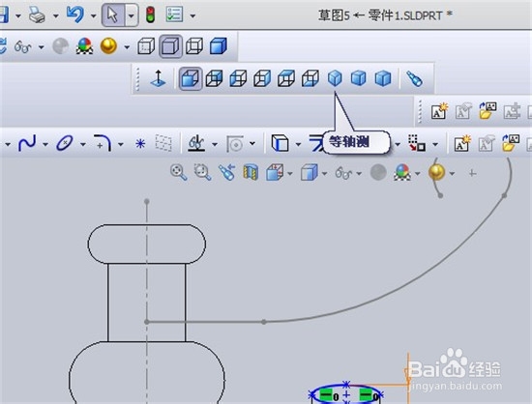Toggle Shaded With Edges display style

click(170, 46)
